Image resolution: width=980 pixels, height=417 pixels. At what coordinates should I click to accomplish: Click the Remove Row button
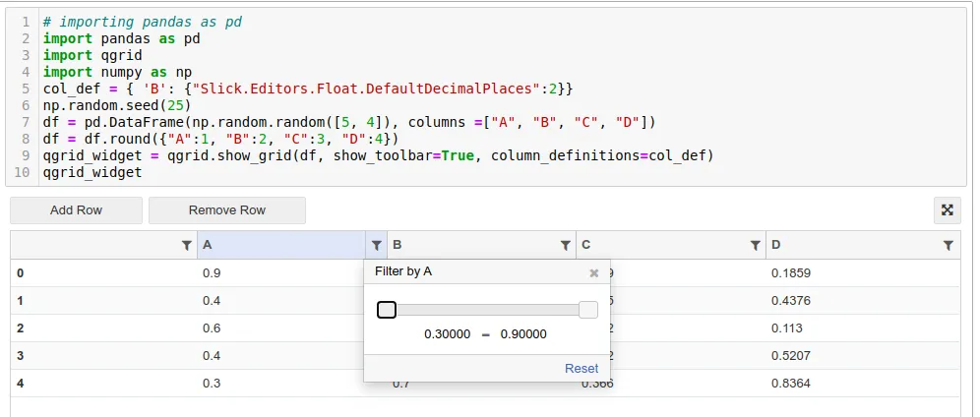pyautogui.click(x=227, y=209)
